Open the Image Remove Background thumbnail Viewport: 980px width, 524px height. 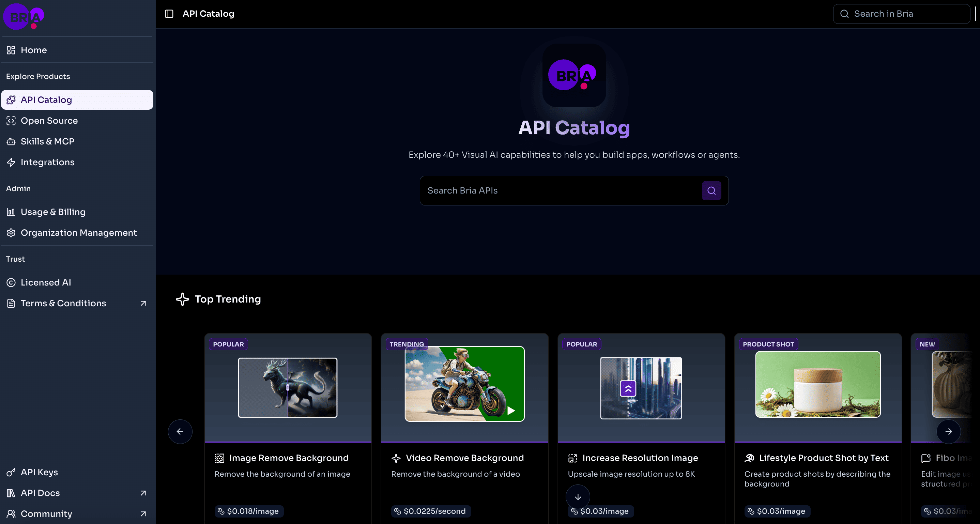pyautogui.click(x=288, y=387)
